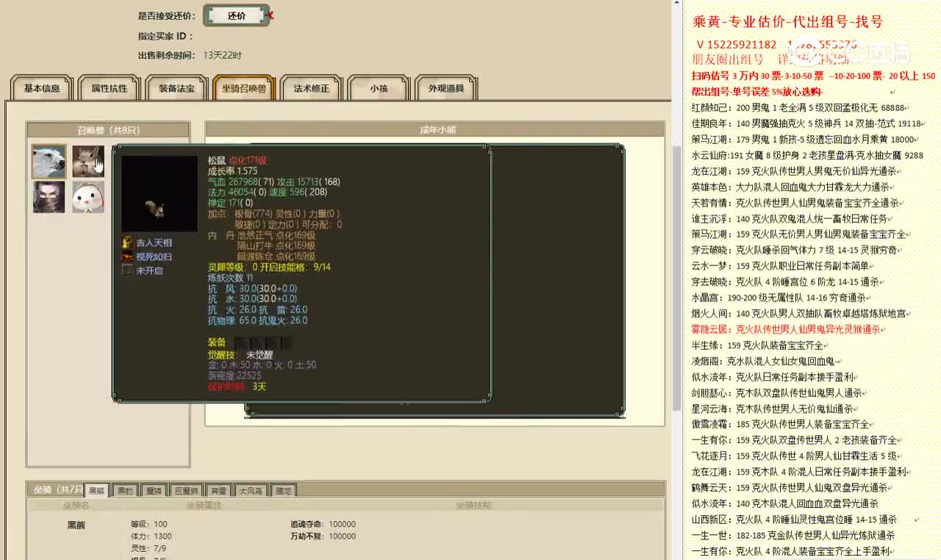
Task: Click the 云水一梦 listing line
Action: point(781,266)
